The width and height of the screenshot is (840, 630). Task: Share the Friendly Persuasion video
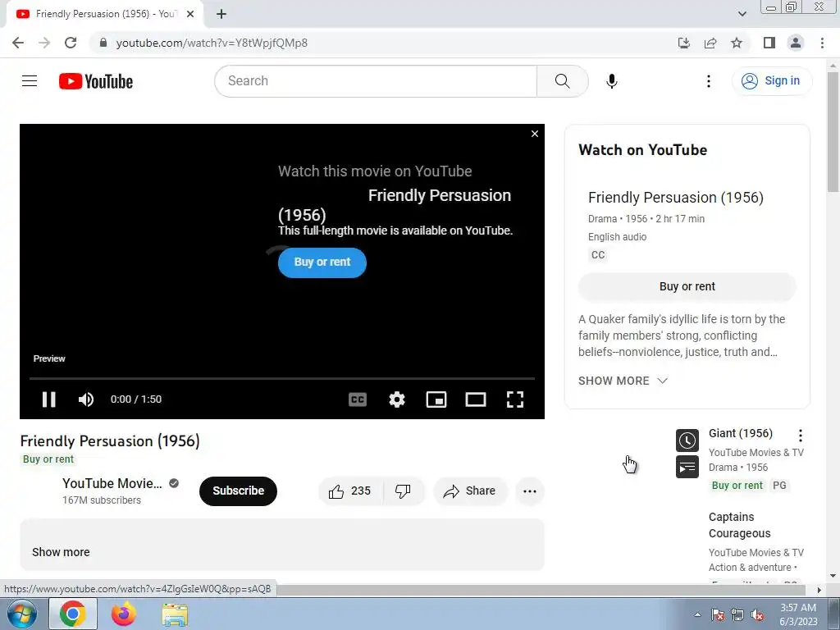(470, 491)
